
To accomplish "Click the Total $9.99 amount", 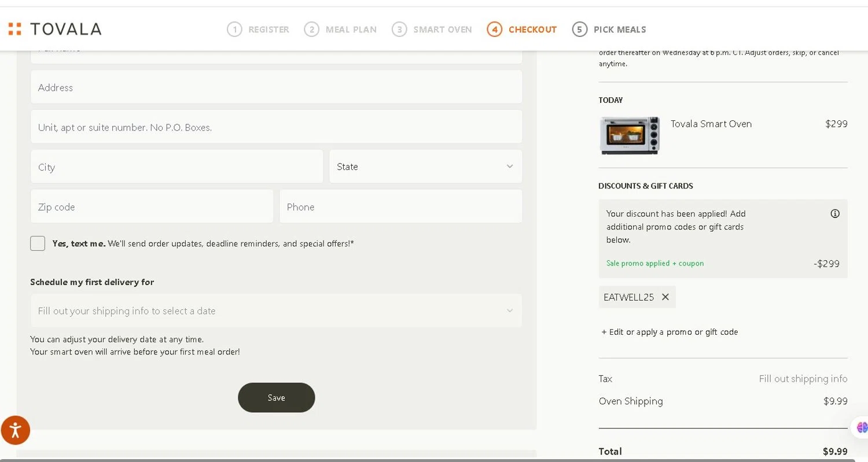I will 835,452.
